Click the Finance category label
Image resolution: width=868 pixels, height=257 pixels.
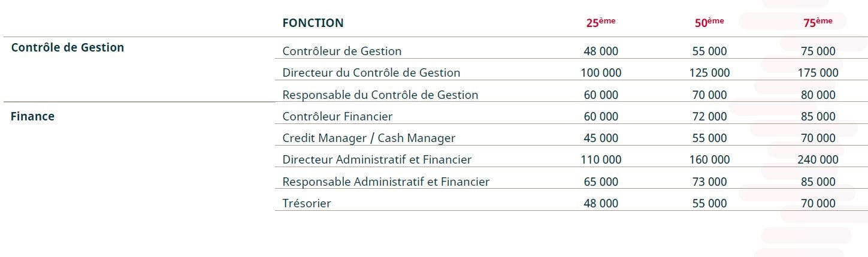(x=32, y=117)
